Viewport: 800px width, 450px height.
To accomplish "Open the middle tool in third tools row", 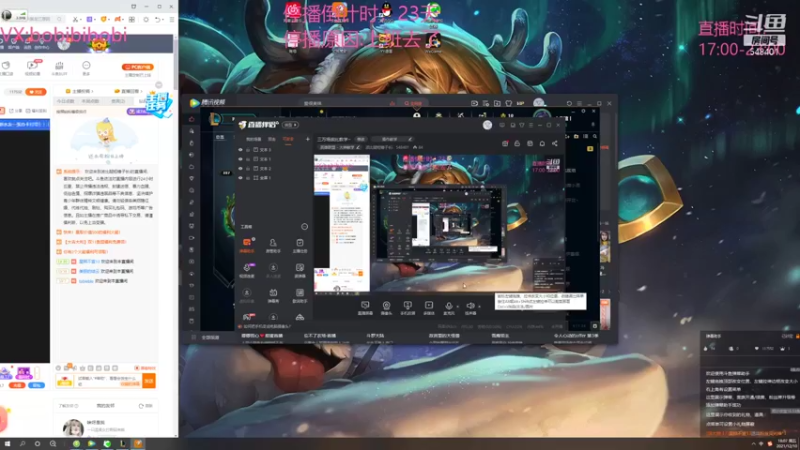I will (273, 295).
